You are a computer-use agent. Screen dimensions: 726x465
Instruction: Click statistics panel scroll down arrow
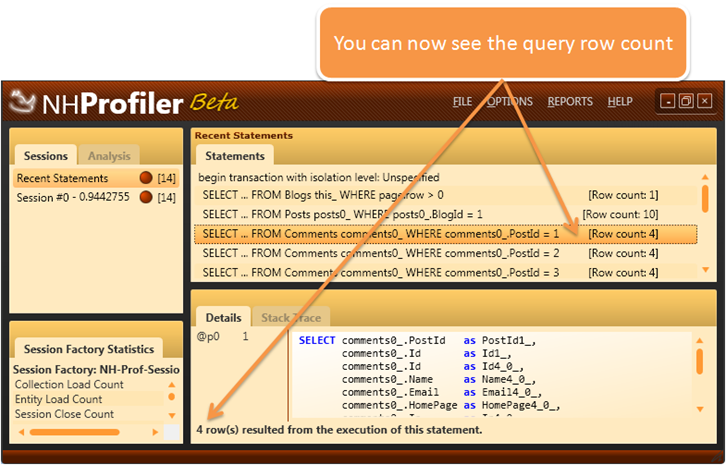[x=172, y=415]
